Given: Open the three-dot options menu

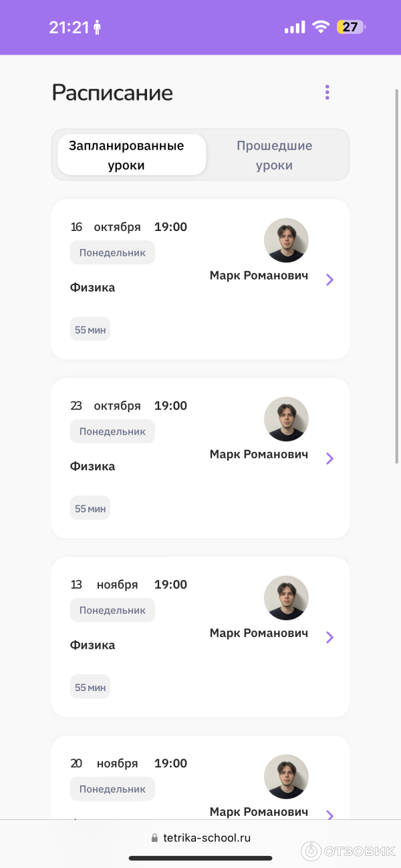Looking at the screenshot, I should coord(327,92).
